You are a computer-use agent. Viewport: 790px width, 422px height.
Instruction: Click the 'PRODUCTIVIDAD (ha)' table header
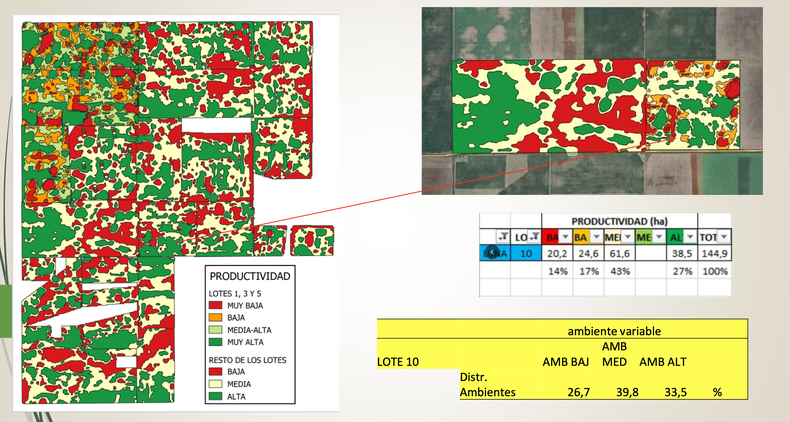619,221
